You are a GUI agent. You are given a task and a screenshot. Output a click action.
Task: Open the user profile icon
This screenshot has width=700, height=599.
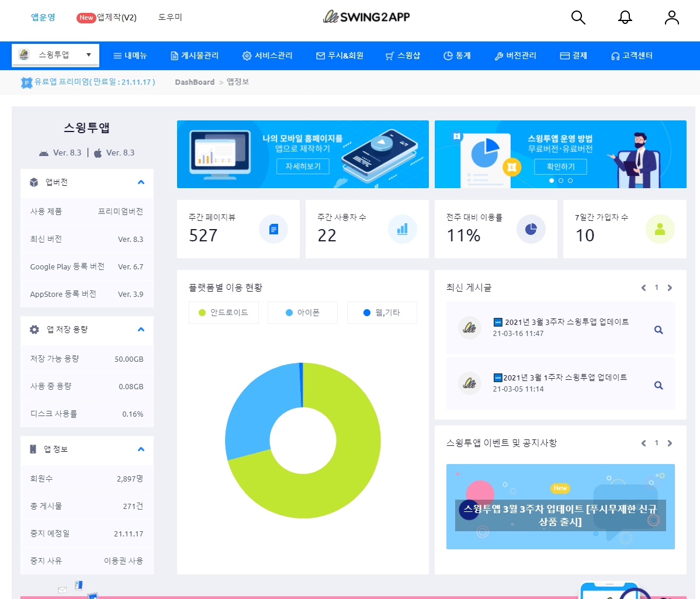coord(672,18)
